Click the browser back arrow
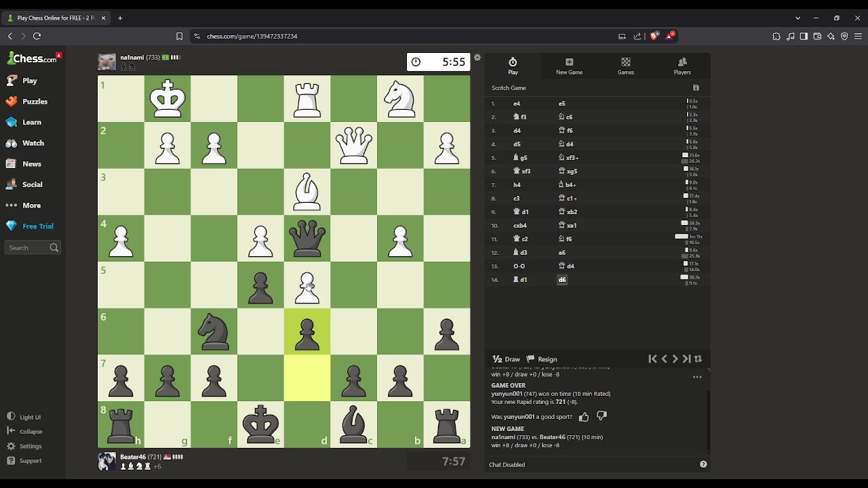The image size is (868, 488). [10, 36]
